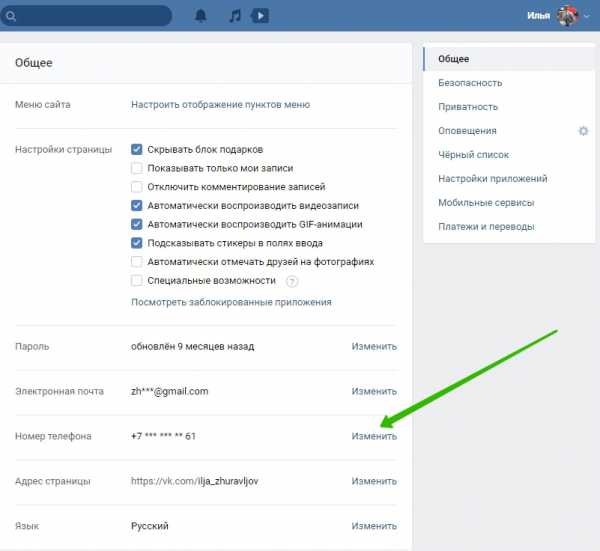Click the help question mark icon
Screen dimensions: 600x551
click(292, 282)
